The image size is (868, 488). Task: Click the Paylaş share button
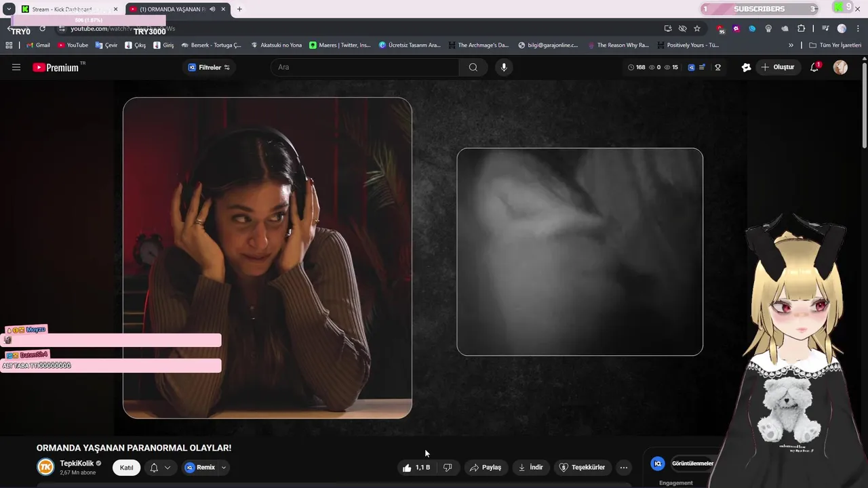click(x=486, y=468)
